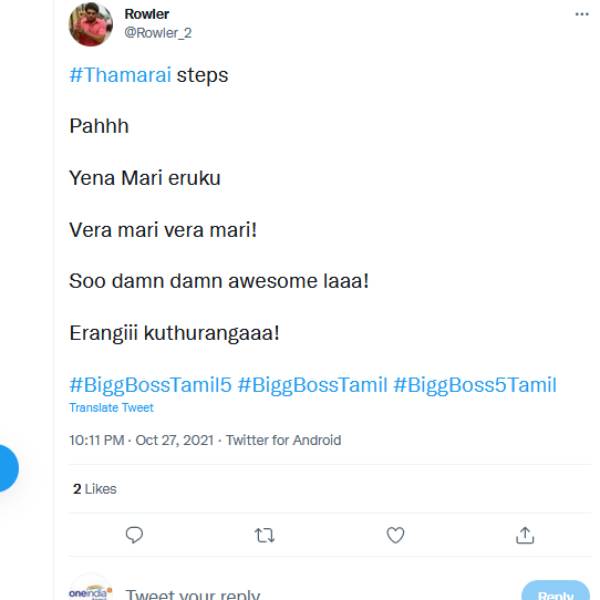Image resolution: width=600 pixels, height=600 pixels.
Task: Click the blue circular button at left edge
Action: point(5,467)
